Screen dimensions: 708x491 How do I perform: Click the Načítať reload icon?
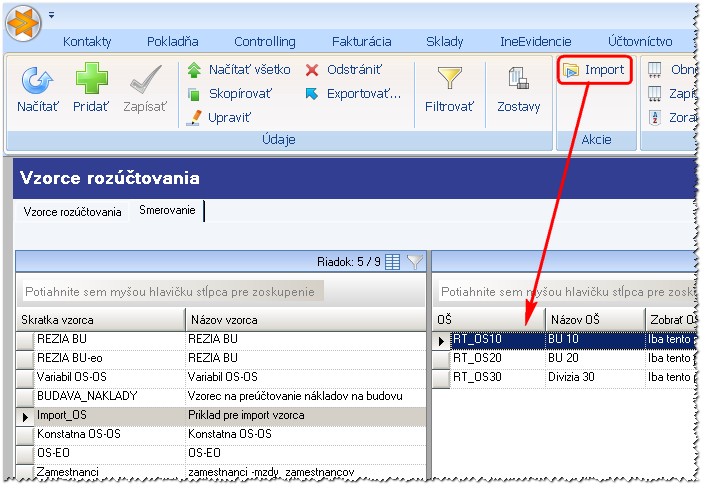37,80
